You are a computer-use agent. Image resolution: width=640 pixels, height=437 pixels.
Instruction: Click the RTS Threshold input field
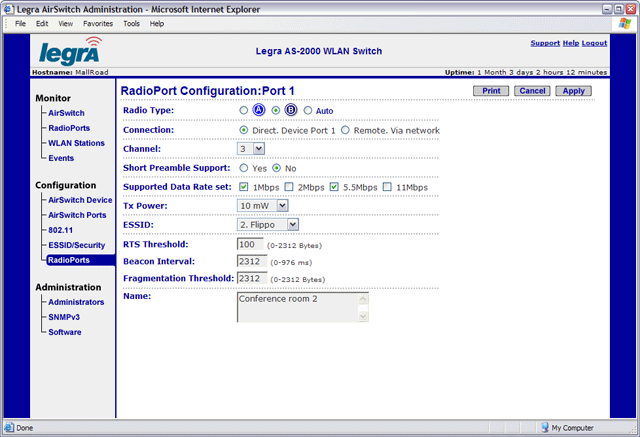pos(250,244)
